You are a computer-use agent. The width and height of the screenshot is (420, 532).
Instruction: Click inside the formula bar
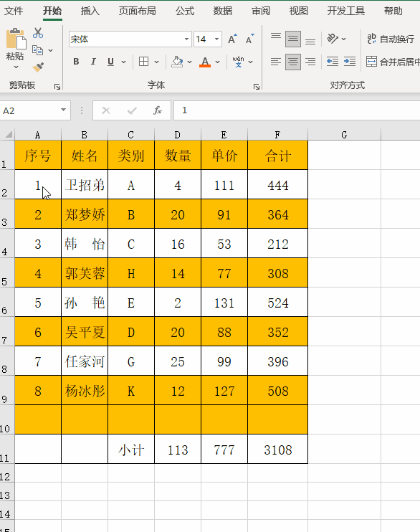point(297,110)
